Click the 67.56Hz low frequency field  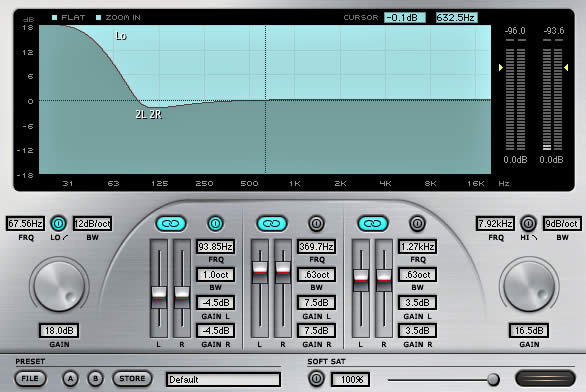[x=25, y=223]
